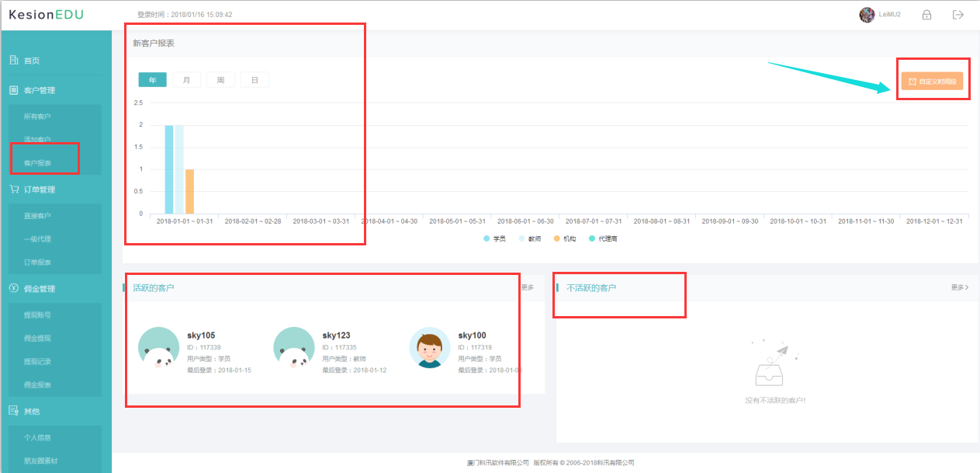Open 添加客户 in sidebar
980x473 pixels.
pos(37,140)
